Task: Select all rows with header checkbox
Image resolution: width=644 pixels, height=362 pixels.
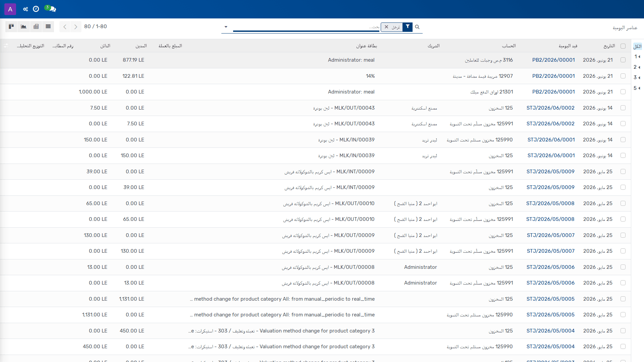Action: point(623,46)
